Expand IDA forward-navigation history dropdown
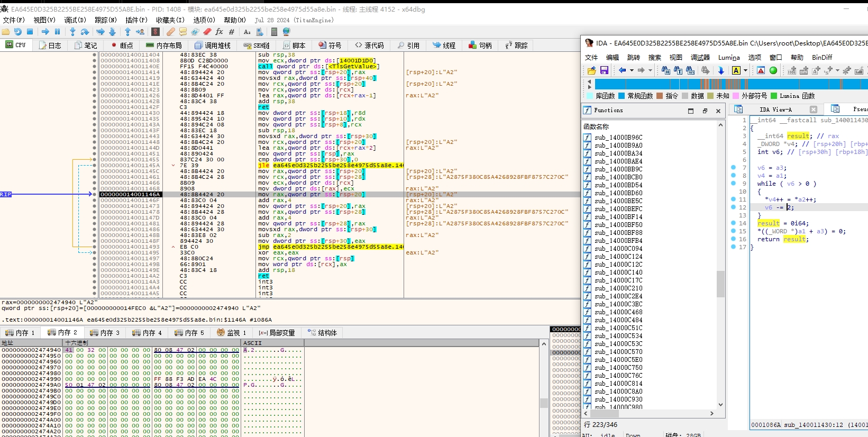Viewport: 868px width, 437px height. pos(650,70)
